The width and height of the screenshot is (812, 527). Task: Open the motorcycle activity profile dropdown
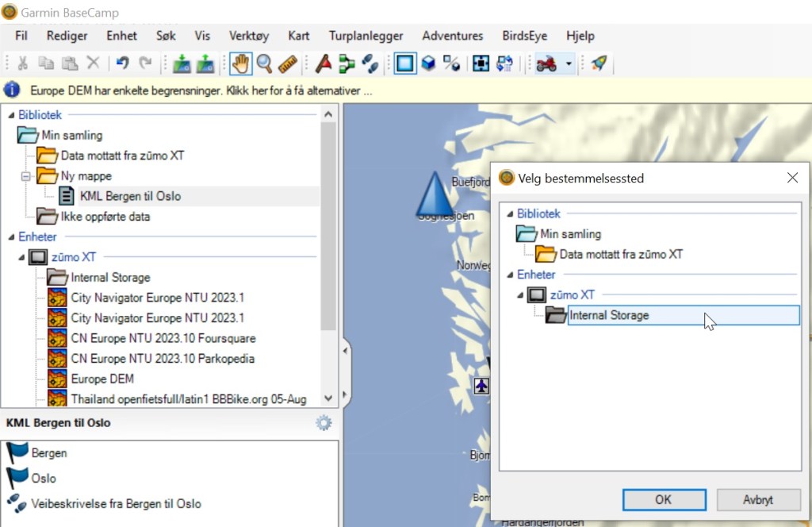(x=569, y=64)
